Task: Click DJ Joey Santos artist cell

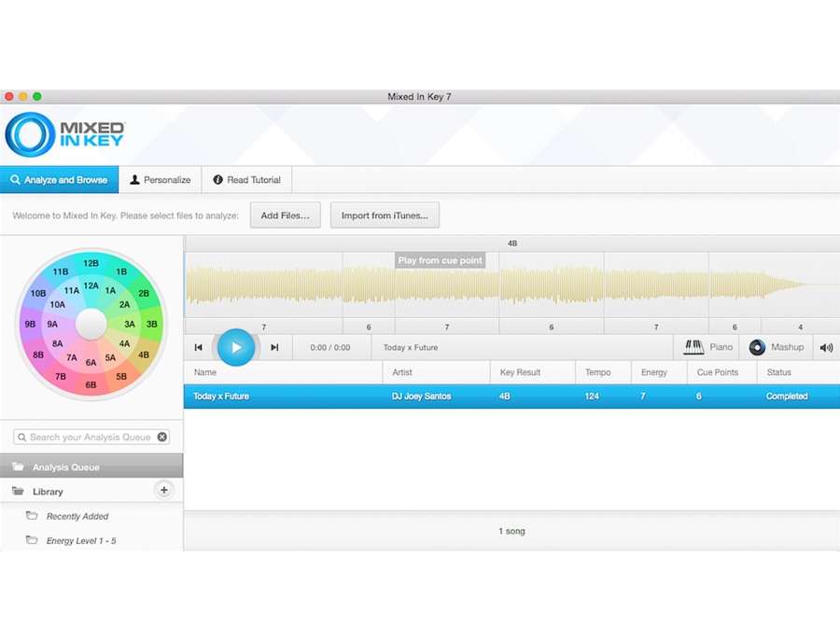Action: tap(421, 397)
